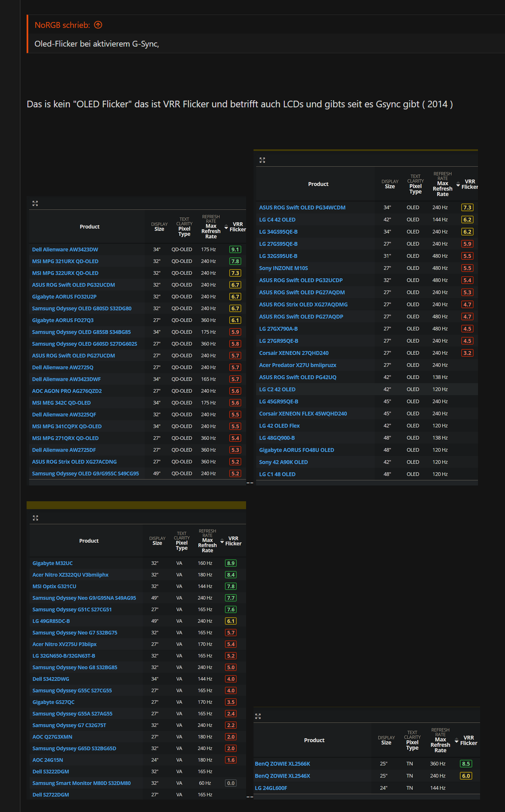
Task: Open AOC AGON PRO AG276QZD2 link
Action: (67, 391)
